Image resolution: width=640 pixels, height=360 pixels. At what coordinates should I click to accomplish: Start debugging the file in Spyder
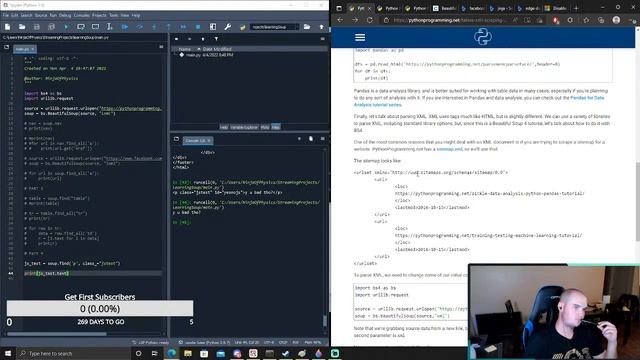(125, 27)
